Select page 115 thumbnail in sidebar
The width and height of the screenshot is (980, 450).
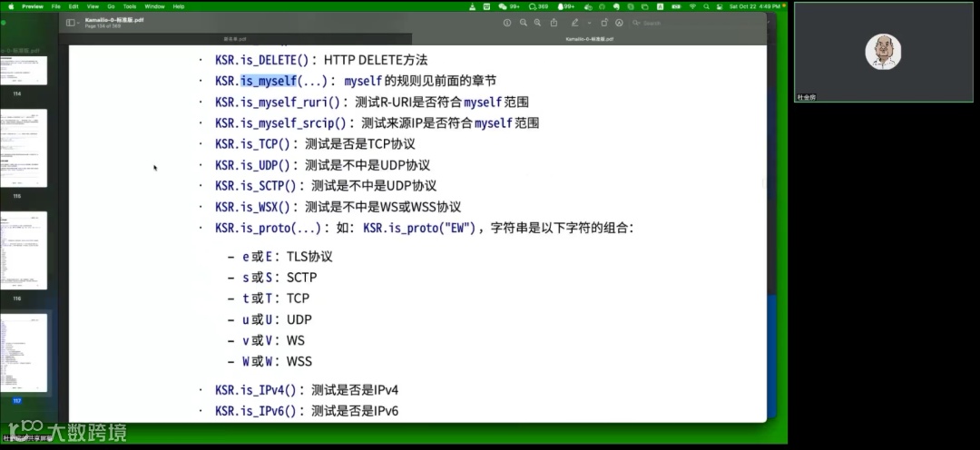pyautogui.click(x=23, y=148)
